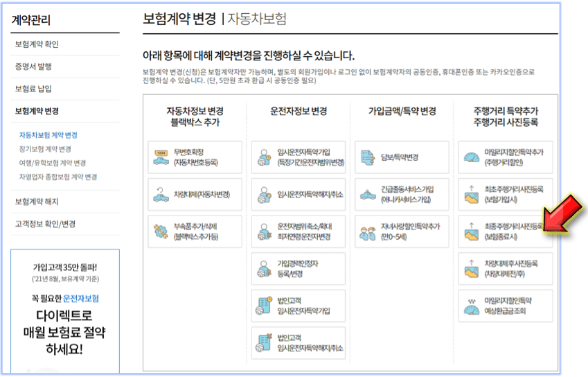The height and width of the screenshot is (377, 588).
Task: Click the 운전자범위축소/확대 최저연령운전자변경 label
Action: [x=305, y=231]
